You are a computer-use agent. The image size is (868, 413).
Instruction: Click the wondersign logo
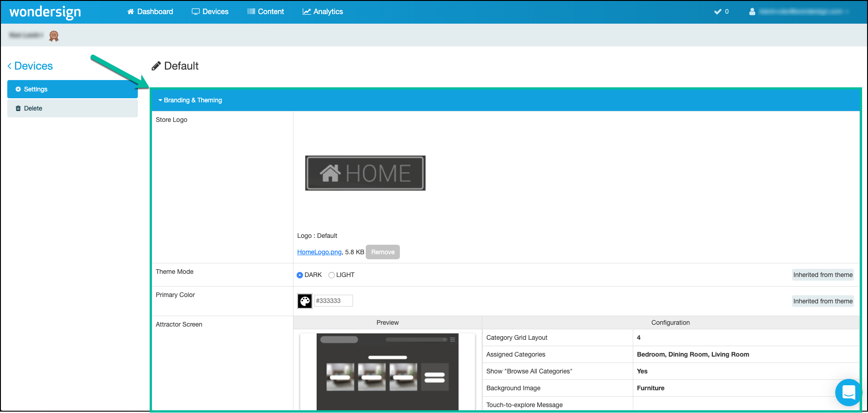click(45, 12)
